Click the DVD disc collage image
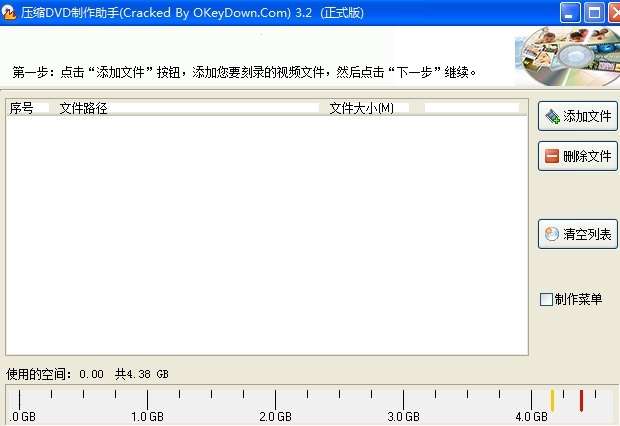This screenshot has width=620, height=426. pos(567,57)
